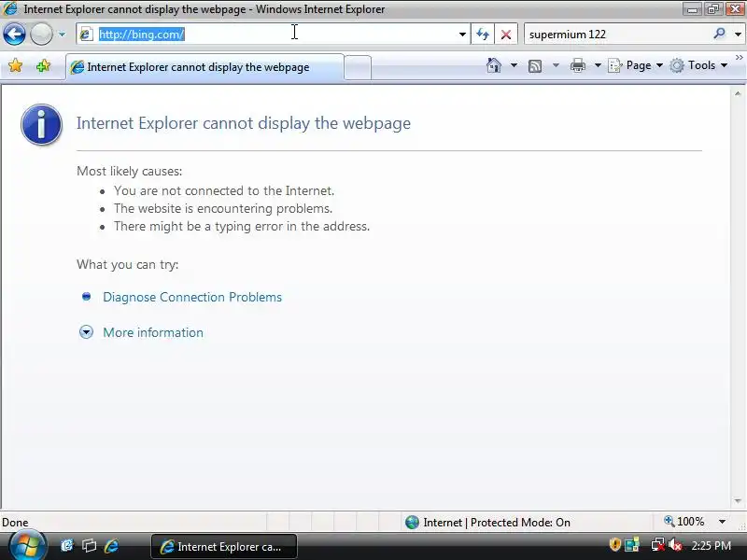Show more toolbar items chevron
The image size is (747, 560).
click(739, 58)
